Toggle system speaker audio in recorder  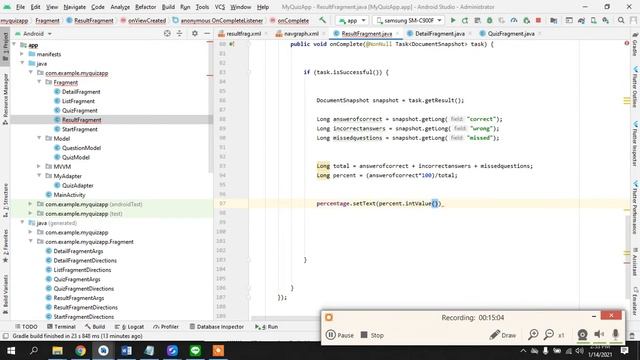click(x=599, y=335)
